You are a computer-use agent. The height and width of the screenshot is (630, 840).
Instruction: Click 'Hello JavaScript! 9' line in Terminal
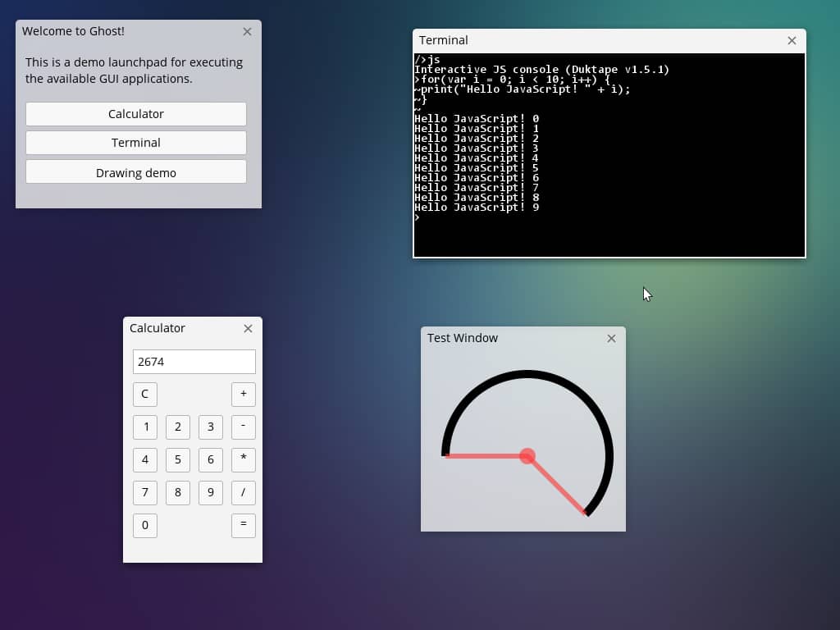pos(477,208)
